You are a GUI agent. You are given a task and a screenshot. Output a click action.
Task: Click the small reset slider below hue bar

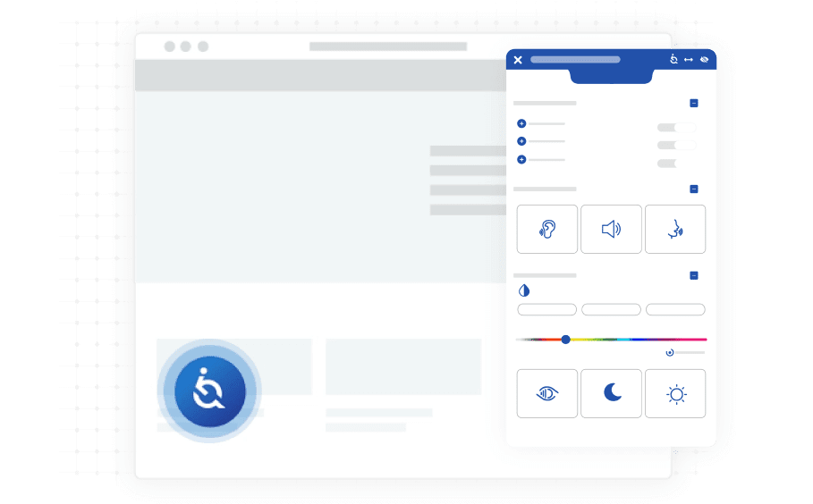[685, 353]
